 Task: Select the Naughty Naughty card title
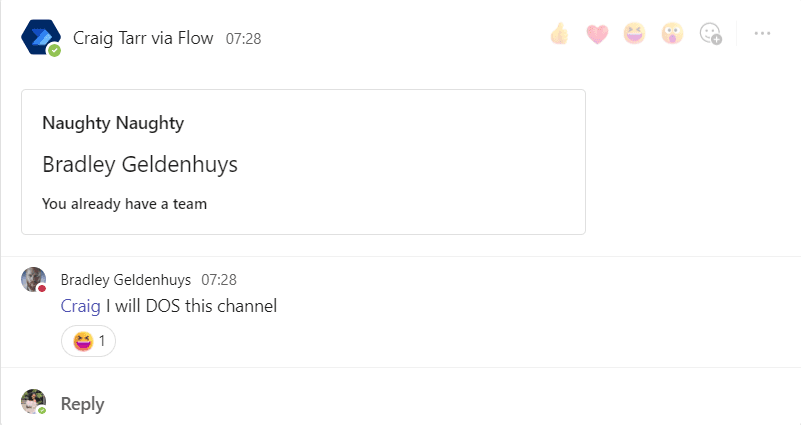[x=113, y=123]
